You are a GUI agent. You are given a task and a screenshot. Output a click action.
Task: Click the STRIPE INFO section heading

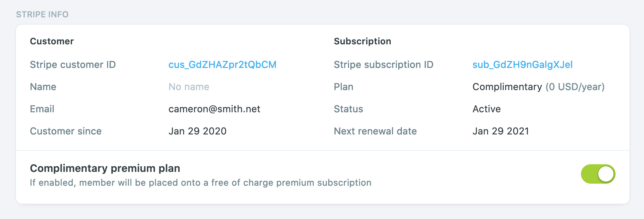tap(42, 15)
